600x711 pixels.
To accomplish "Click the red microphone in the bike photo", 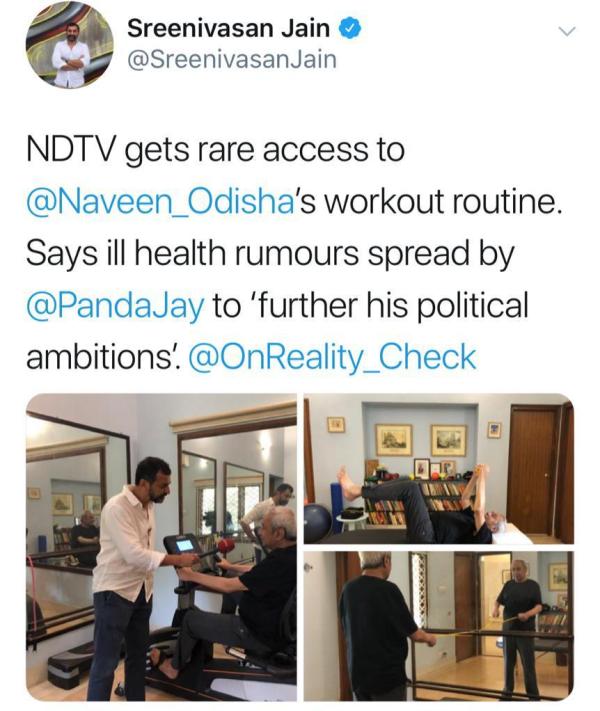I will [224, 546].
